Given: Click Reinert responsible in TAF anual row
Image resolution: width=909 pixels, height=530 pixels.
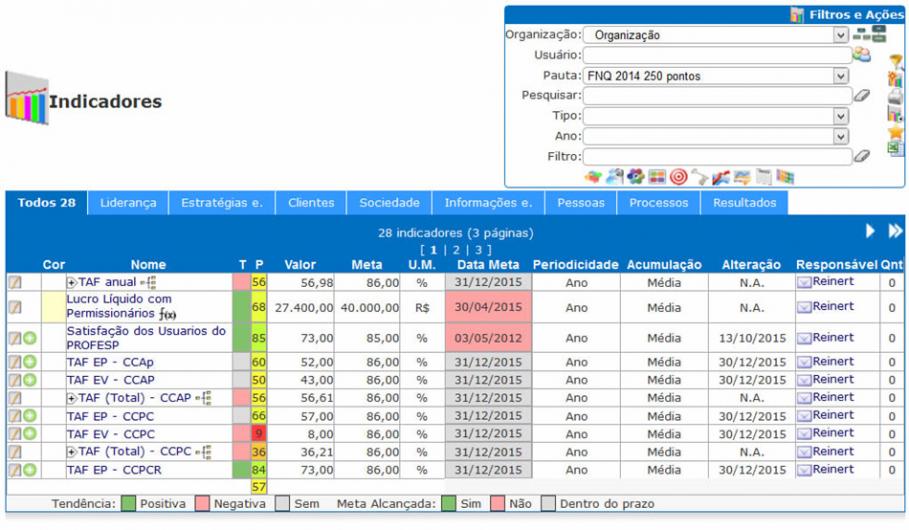Looking at the screenshot, I should coord(833,281).
